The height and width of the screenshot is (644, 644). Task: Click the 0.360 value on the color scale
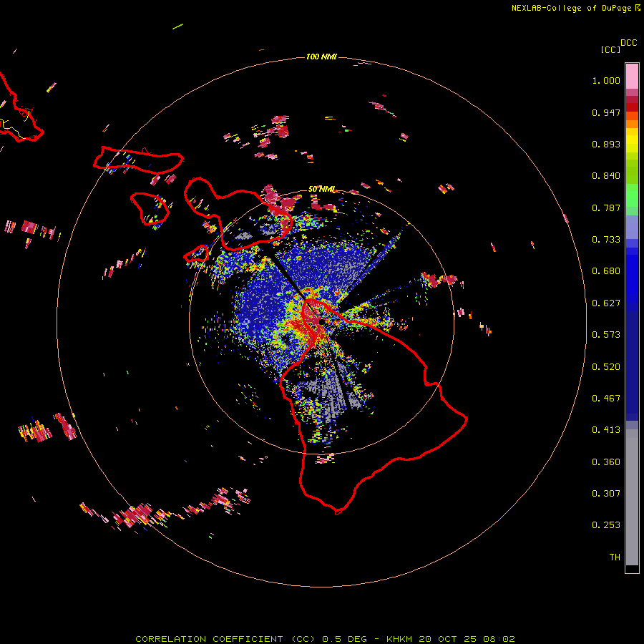pyautogui.click(x=606, y=462)
